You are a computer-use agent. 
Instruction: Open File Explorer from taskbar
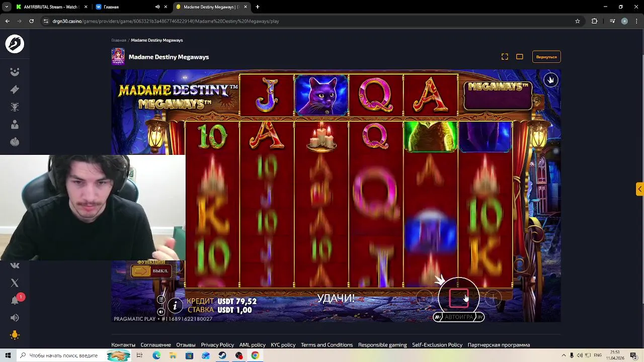pos(173,355)
